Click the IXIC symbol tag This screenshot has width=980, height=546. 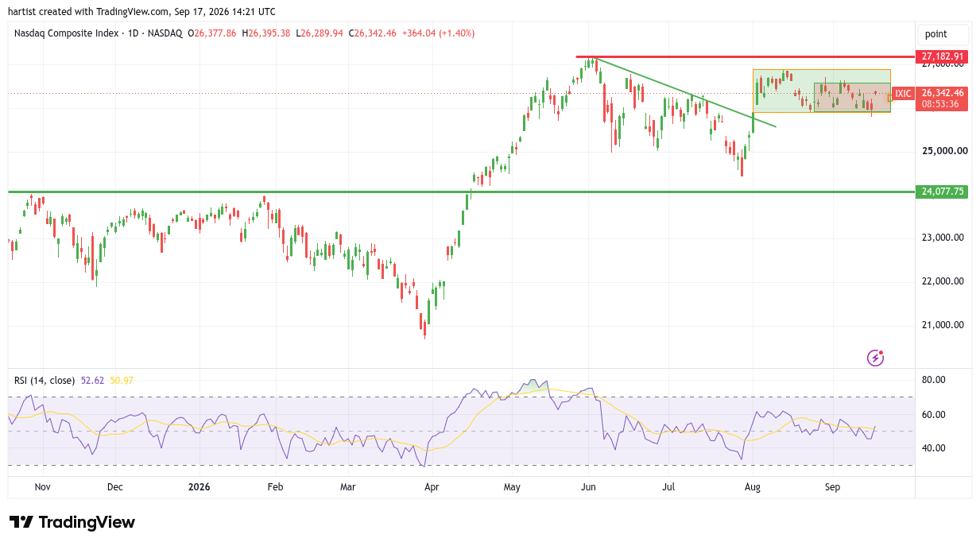pos(903,94)
